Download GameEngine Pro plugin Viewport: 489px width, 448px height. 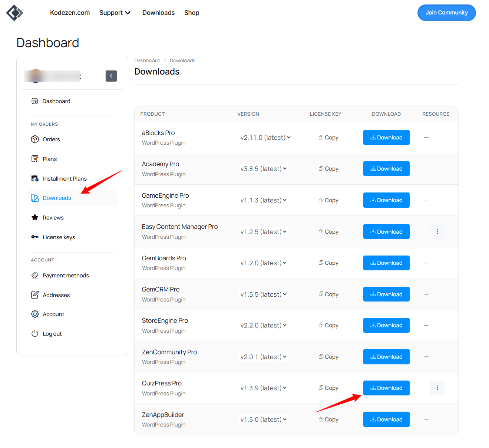click(x=386, y=200)
